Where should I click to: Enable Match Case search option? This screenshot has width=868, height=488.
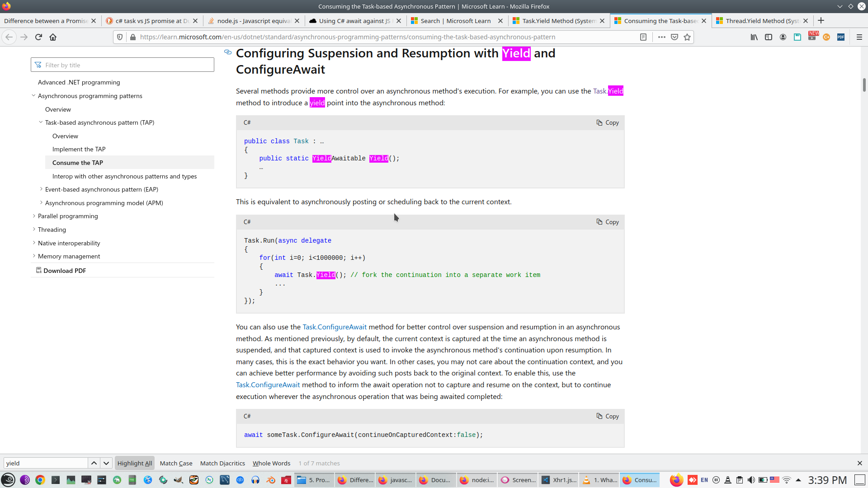176,463
